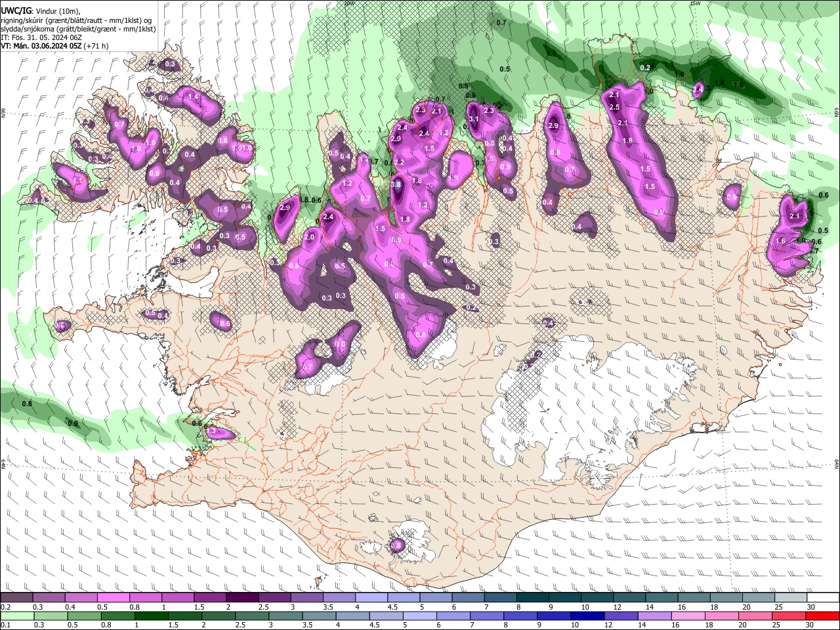Click the light blue 4 swatch in upper legend row
The height and width of the screenshot is (630, 840).
[371, 597]
